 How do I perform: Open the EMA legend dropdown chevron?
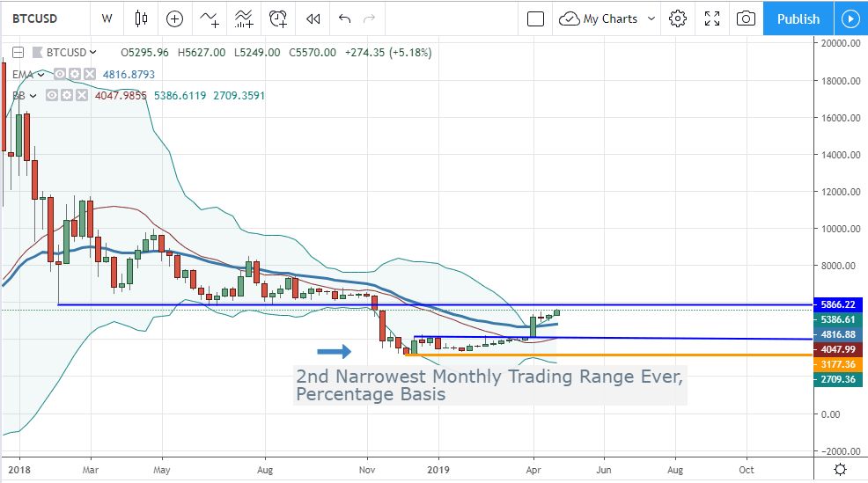click(x=42, y=75)
